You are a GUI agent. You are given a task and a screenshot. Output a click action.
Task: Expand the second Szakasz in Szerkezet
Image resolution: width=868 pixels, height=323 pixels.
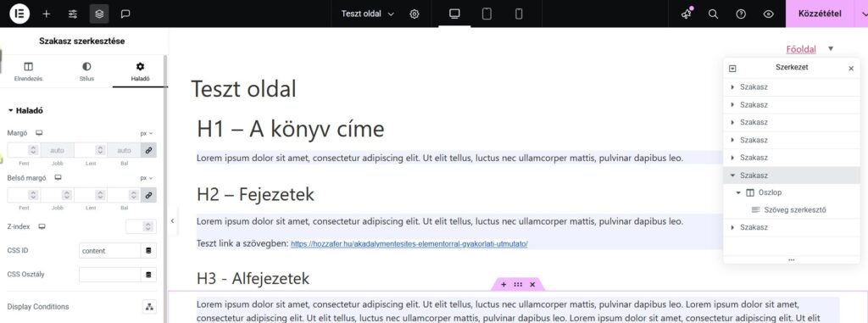pos(732,105)
